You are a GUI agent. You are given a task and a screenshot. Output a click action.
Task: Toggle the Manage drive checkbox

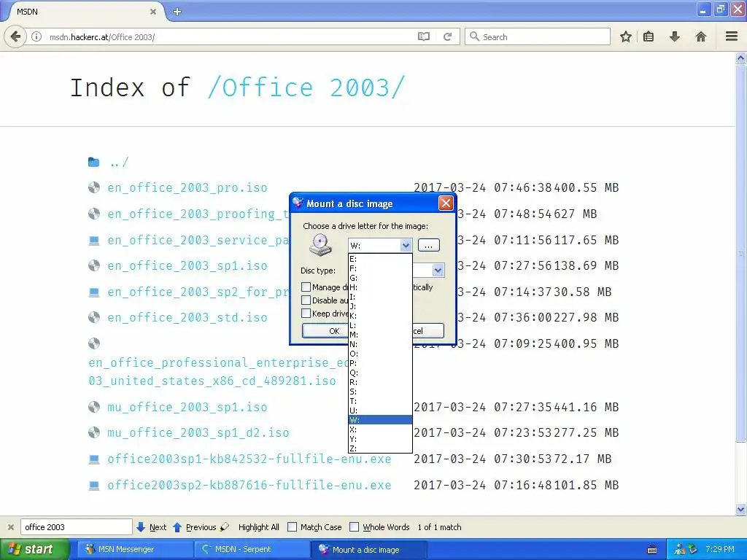(306, 287)
